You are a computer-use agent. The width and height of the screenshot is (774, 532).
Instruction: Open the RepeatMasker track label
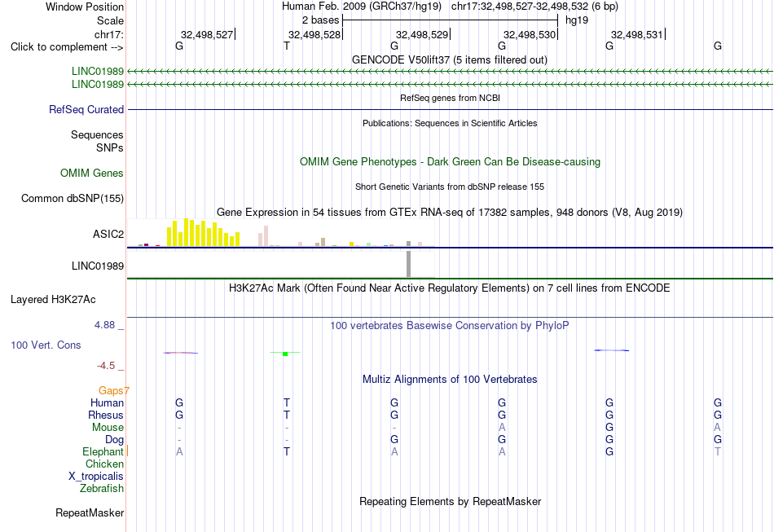tap(90, 512)
